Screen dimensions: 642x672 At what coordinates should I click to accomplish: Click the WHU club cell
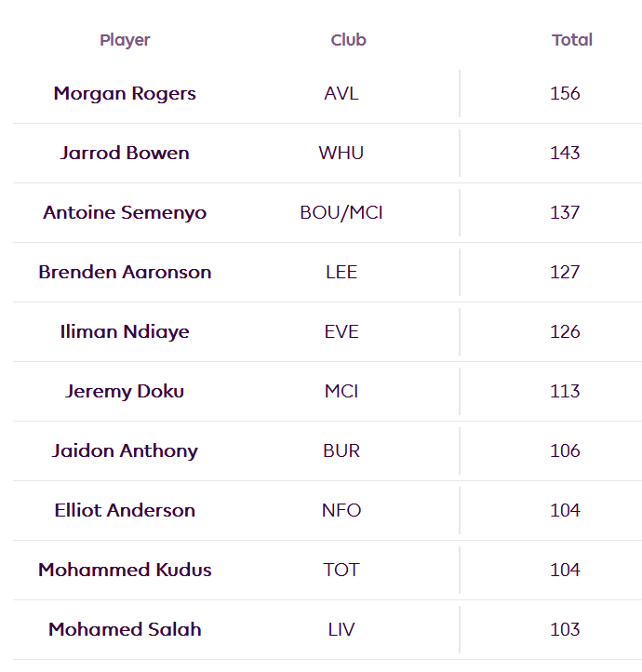341,153
